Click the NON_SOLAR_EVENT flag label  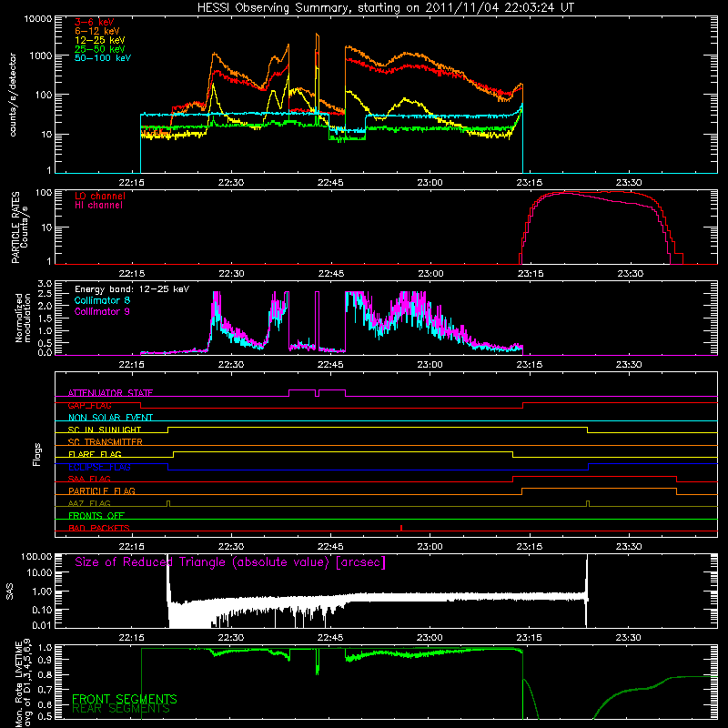pyautogui.click(x=110, y=418)
